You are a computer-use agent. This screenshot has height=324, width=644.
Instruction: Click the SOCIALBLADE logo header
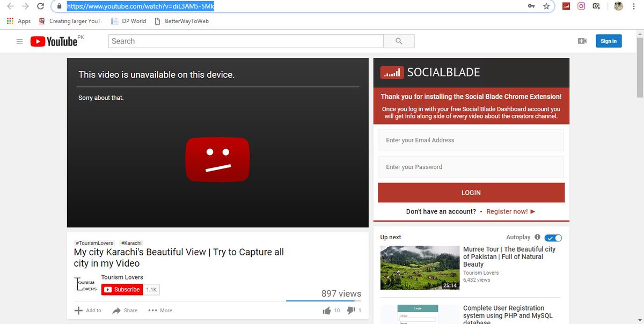[x=430, y=72]
